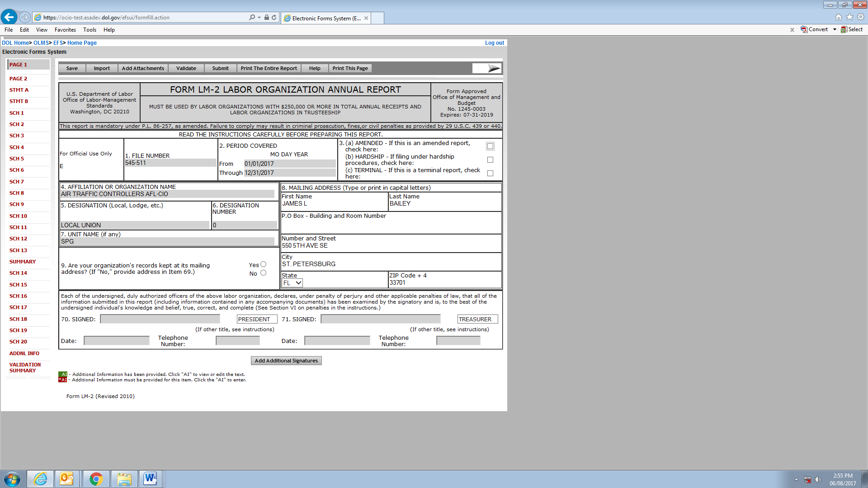Open the Favorites menu
The width and height of the screenshot is (868, 488).
(x=65, y=30)
